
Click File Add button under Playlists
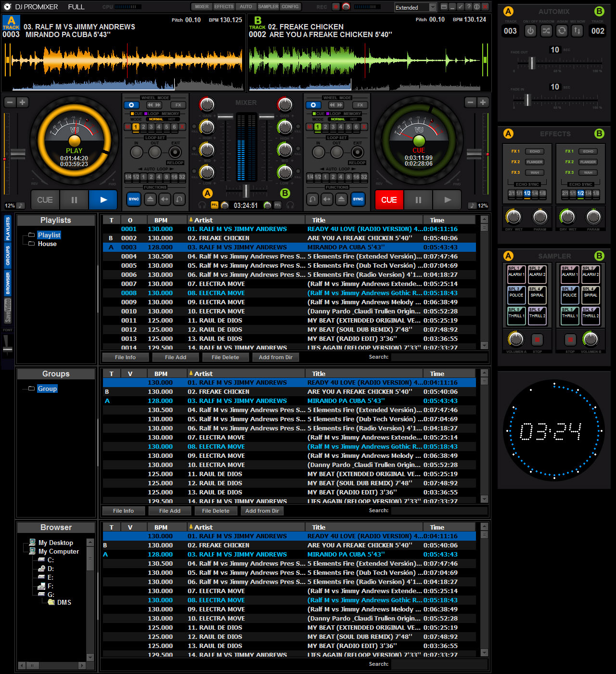(175, 357)
